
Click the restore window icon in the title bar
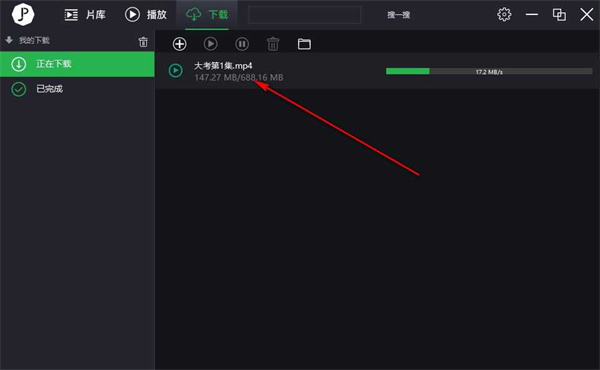tap(559, 15)
